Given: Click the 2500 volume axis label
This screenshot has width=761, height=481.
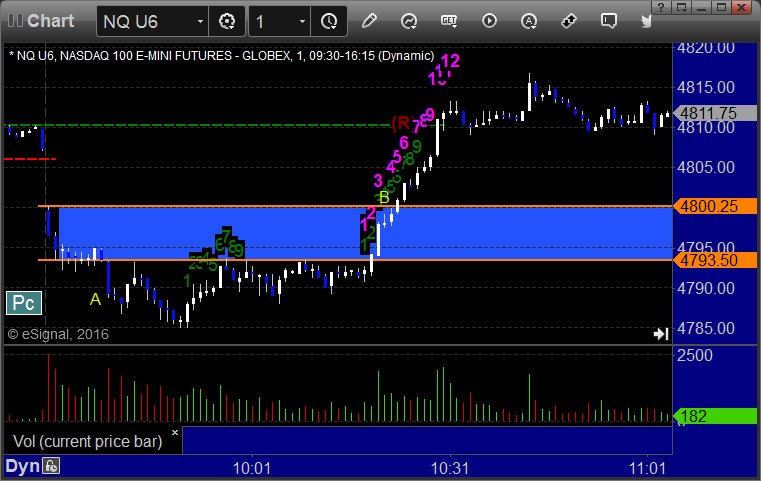Looking at the screenshot, I should tap(695, 355).
